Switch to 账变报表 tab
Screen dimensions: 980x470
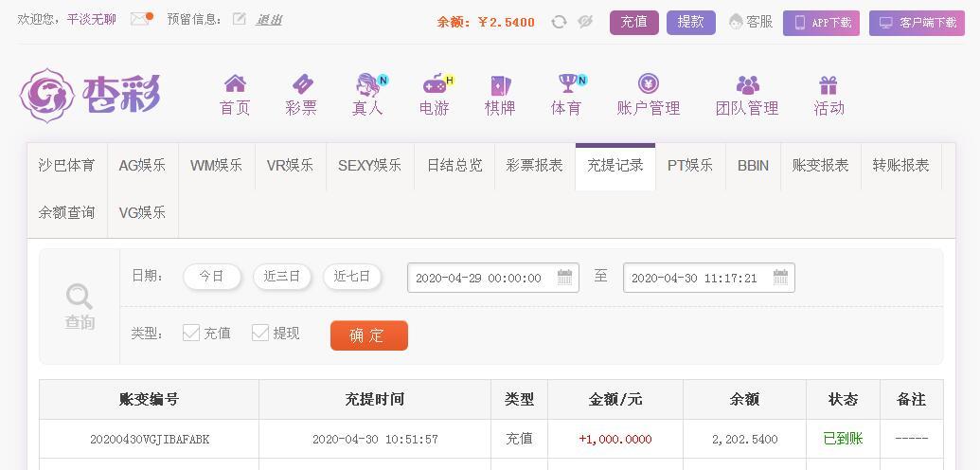coord(821,166)
